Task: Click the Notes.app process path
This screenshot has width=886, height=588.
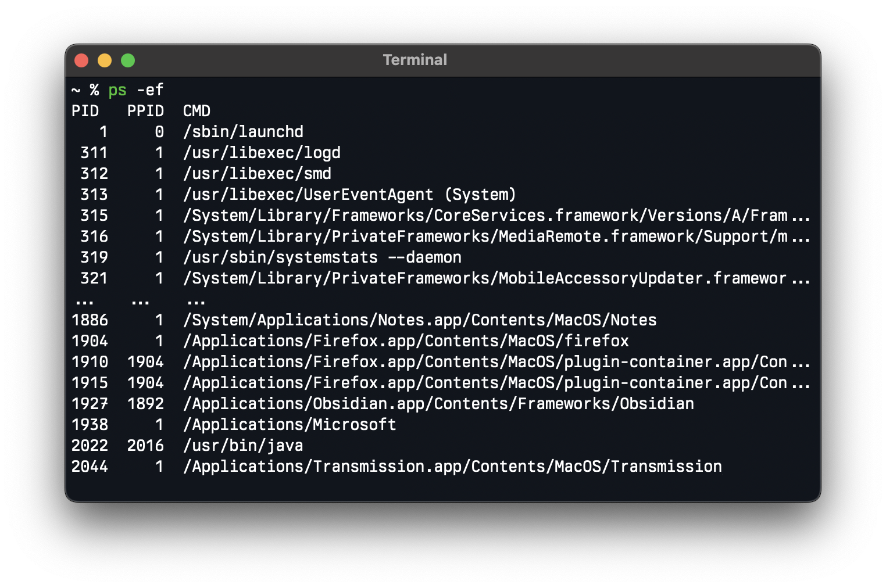Action: click(x=420, y=320)
